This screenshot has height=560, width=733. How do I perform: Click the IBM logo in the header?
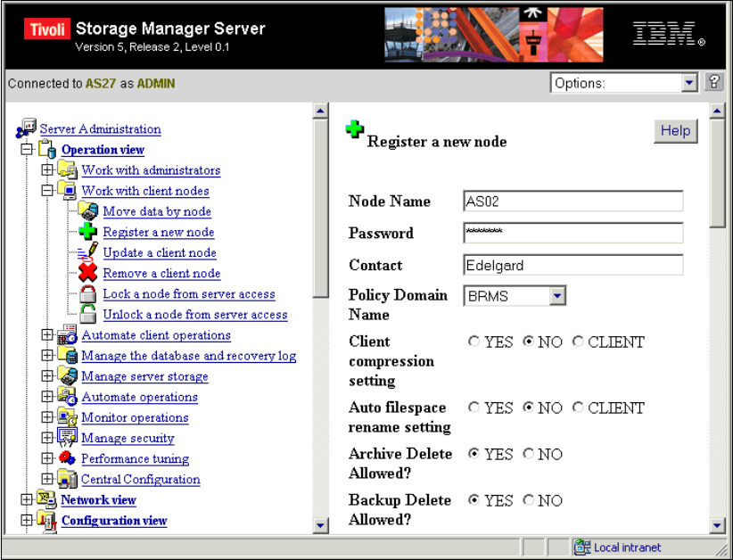[x=669, y=34]
